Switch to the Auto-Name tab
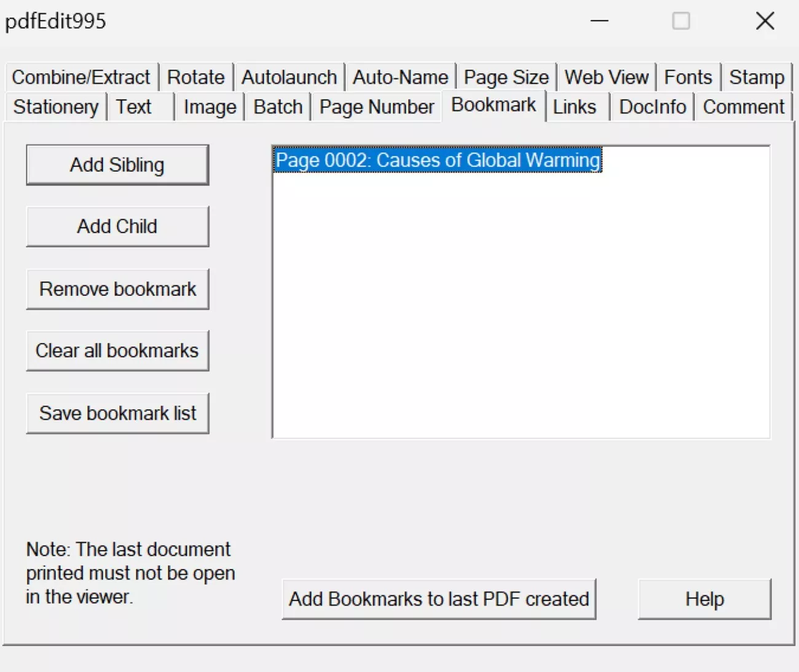 399,77
